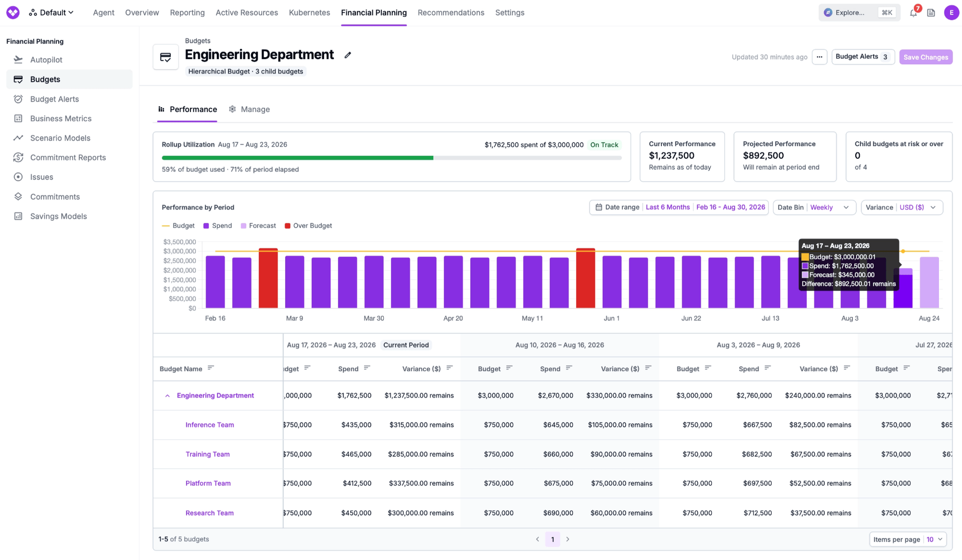
Task: Go to the next table page
Action: [568, 539]
